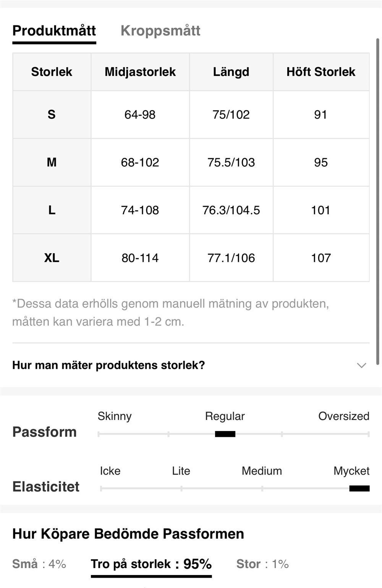The image size is (382, 588).
Task: Select the Produktmått tab
Action: pos(54,31)
